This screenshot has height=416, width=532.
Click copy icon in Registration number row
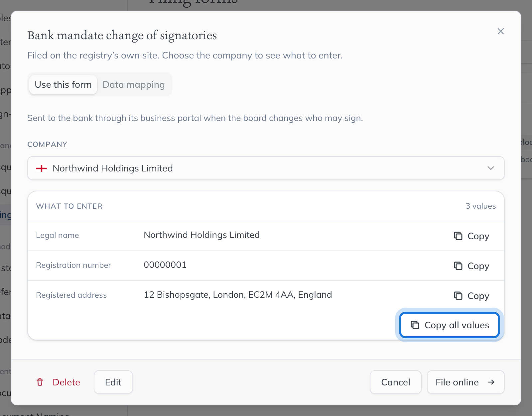point(458,266)
